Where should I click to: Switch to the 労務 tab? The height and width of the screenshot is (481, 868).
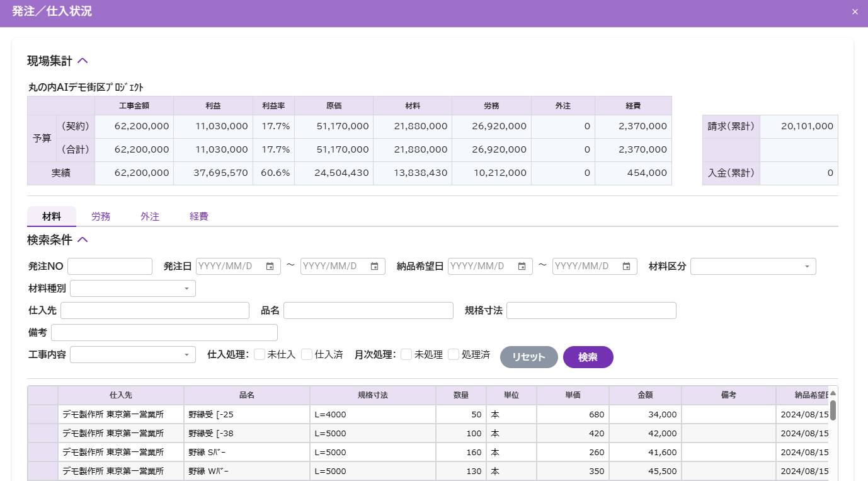point(101,216)
